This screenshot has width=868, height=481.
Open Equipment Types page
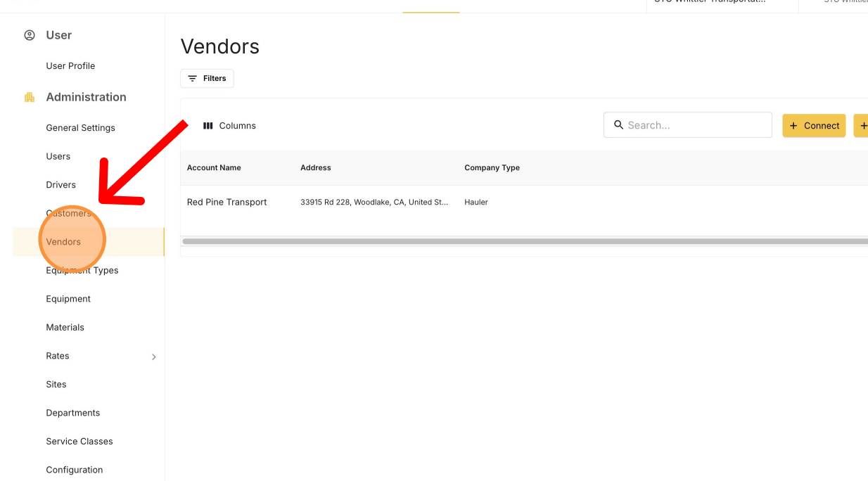[82, 270]
